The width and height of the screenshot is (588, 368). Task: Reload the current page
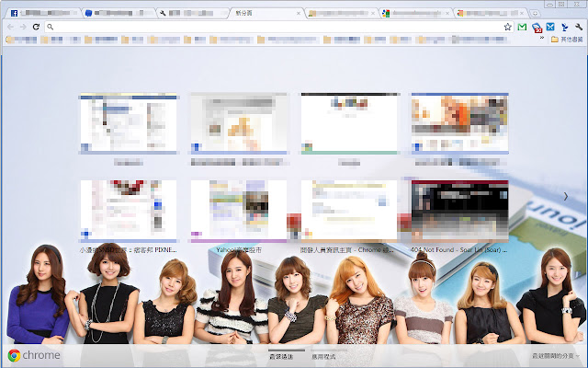pos(36,27)
